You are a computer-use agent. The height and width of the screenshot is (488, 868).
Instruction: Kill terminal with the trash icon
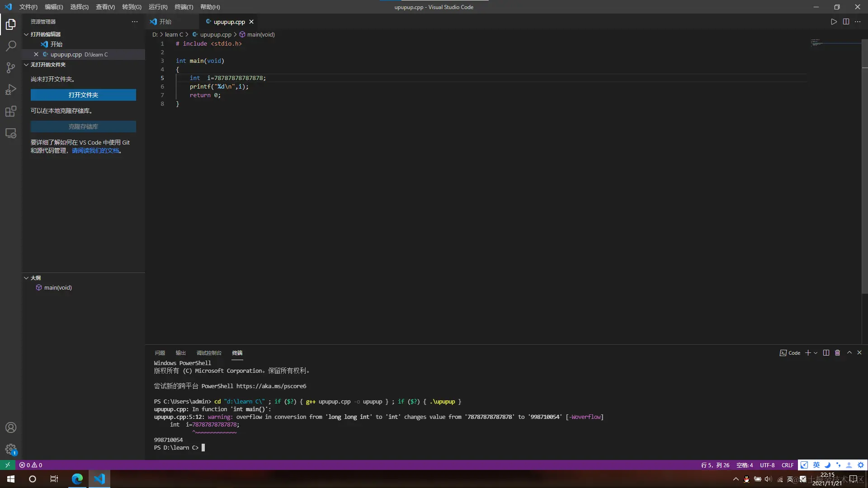(x=837, y=353)
